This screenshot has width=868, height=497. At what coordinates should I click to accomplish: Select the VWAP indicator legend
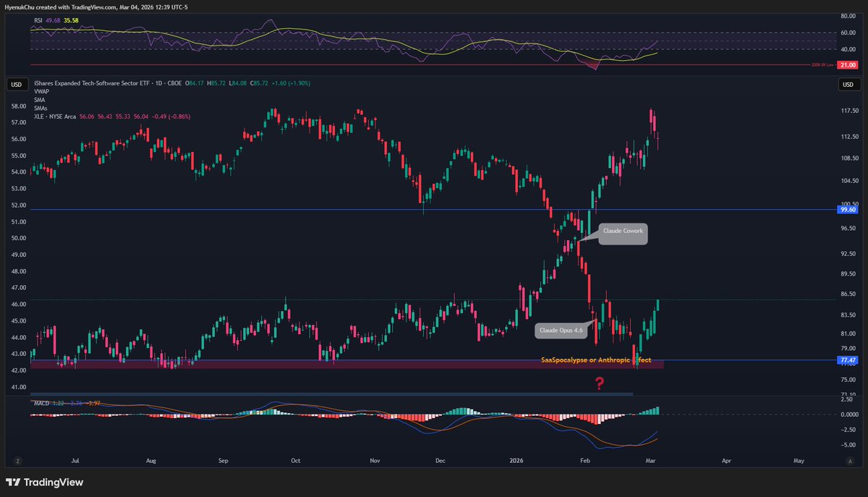[41, 92]
